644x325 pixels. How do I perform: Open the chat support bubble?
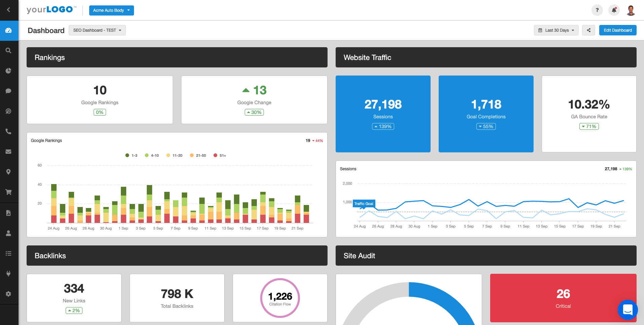tap(628, 310)
